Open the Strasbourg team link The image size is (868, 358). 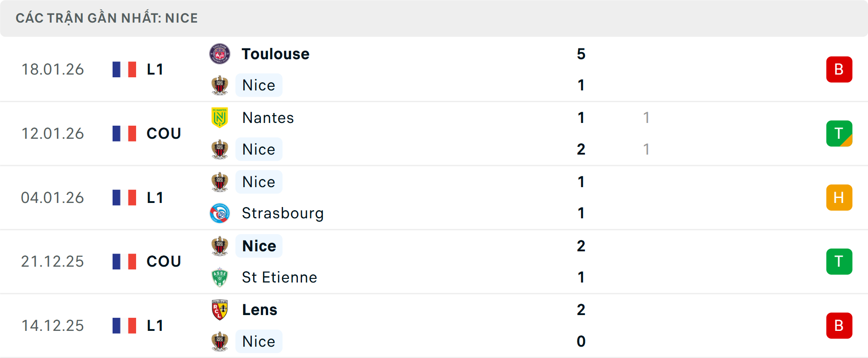pos(283,213)
